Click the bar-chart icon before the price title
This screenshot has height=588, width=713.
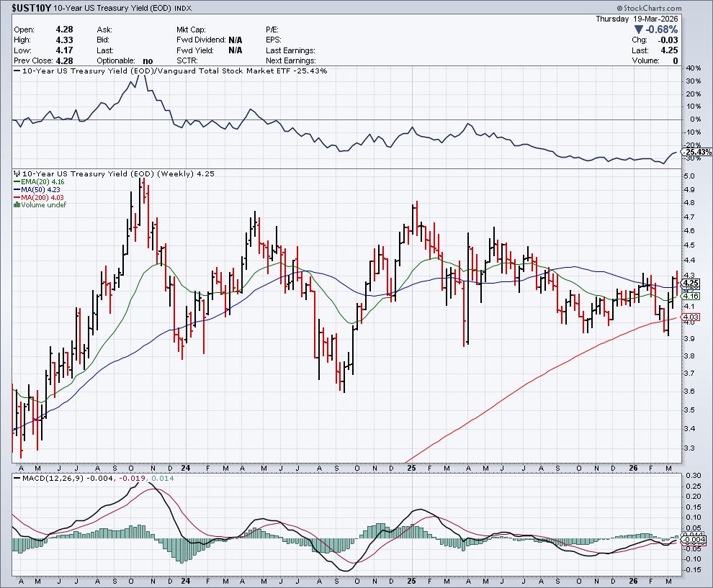point(17,174)
